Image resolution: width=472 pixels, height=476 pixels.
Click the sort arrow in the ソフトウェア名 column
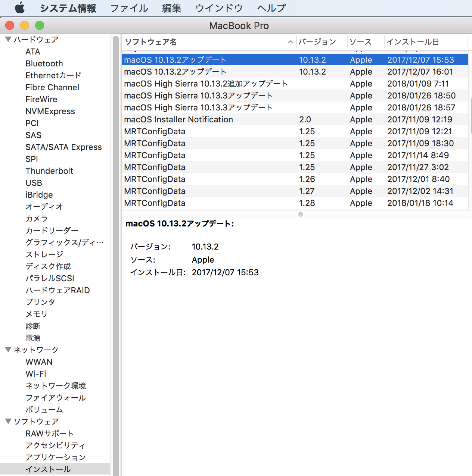(290, 42)
